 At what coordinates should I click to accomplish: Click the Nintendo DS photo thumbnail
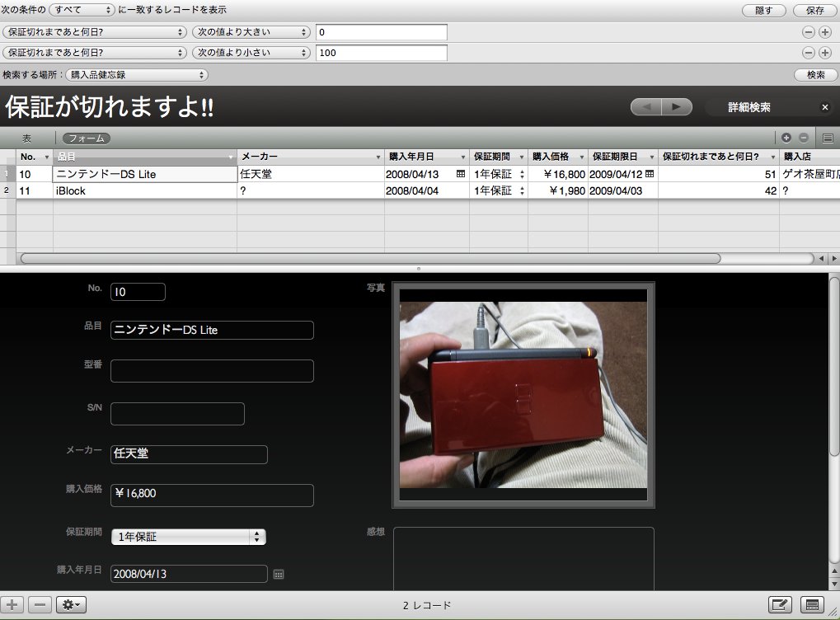coord(523,394)
